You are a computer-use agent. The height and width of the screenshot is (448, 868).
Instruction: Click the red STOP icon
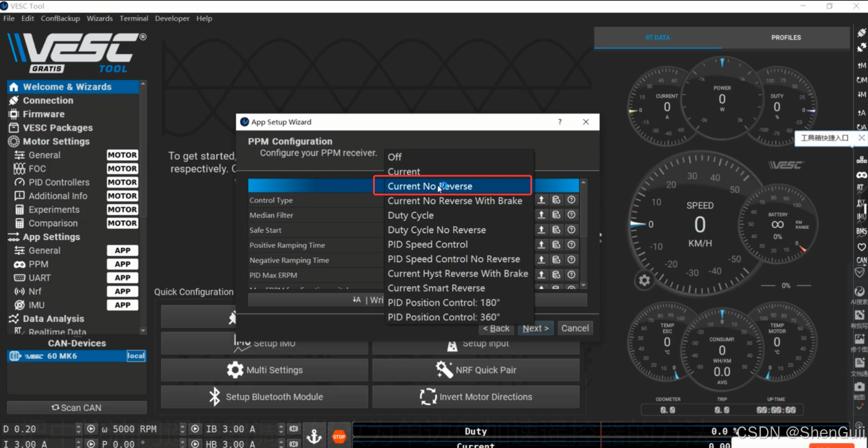(339, 437)
